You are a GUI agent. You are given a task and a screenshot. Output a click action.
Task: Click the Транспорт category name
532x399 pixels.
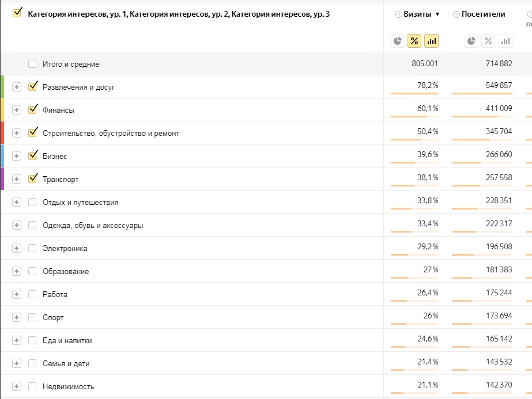pos(61,179)
